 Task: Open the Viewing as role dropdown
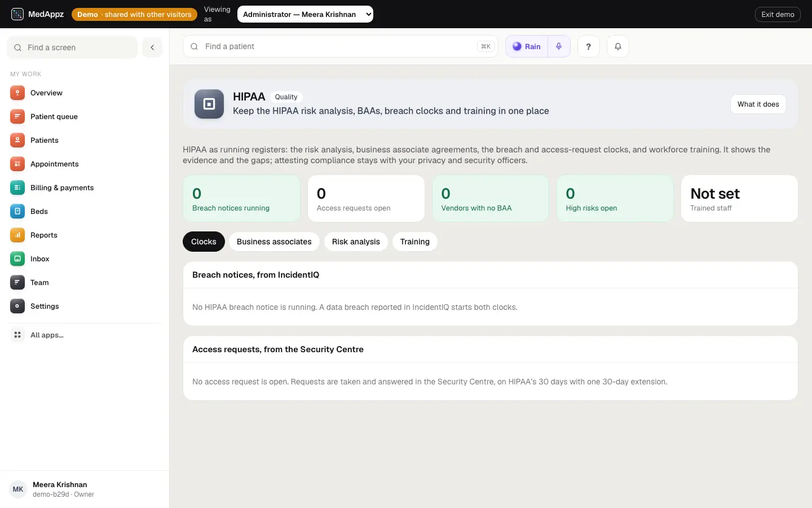(x=305, y=14)
